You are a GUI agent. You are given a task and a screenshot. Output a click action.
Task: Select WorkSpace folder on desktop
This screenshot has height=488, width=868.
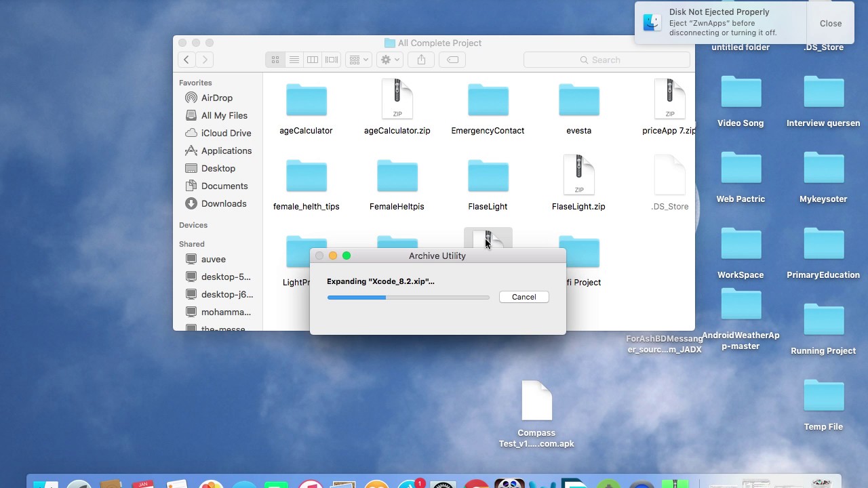point(741,243)
